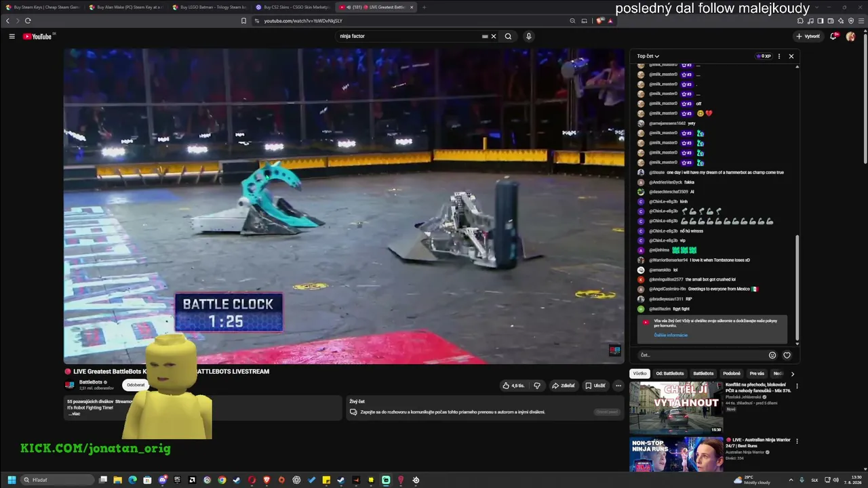Open the Windows Start menu
Image resolution: width=868 pixels, height=488 pixels.
(12, 480)
